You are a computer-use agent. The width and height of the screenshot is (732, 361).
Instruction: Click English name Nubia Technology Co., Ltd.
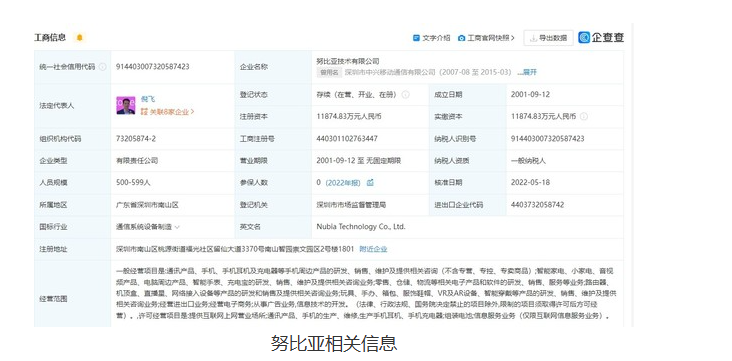tap(361, 227)
